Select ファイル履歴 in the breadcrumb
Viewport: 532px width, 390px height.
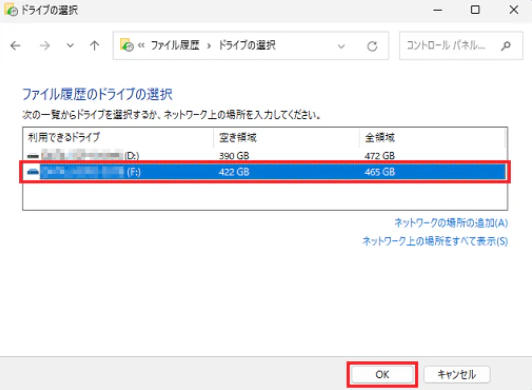click(x=175, y=45)
